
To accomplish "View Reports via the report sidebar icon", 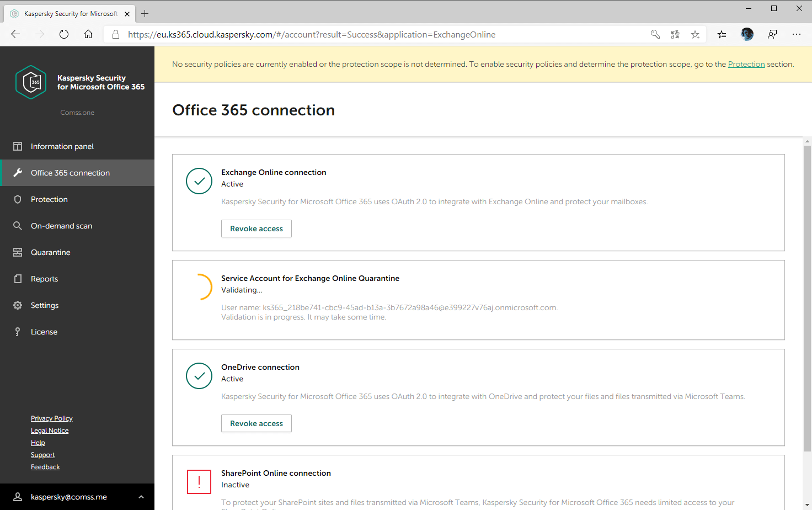I will coord(17,279).
